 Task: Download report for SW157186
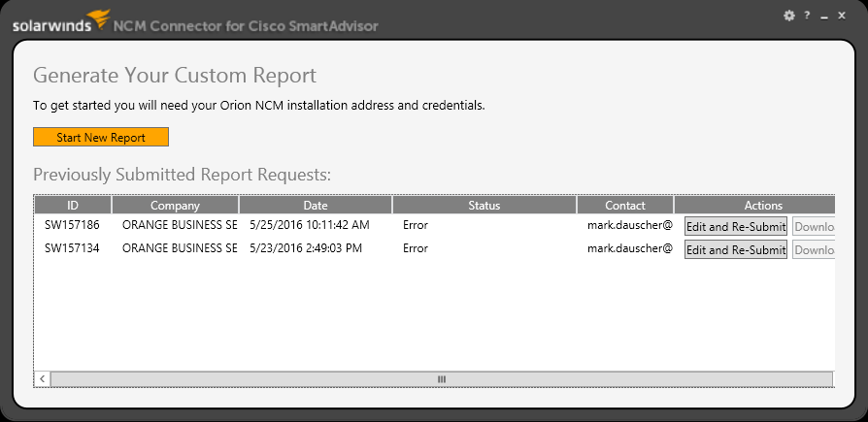point(814,227)
